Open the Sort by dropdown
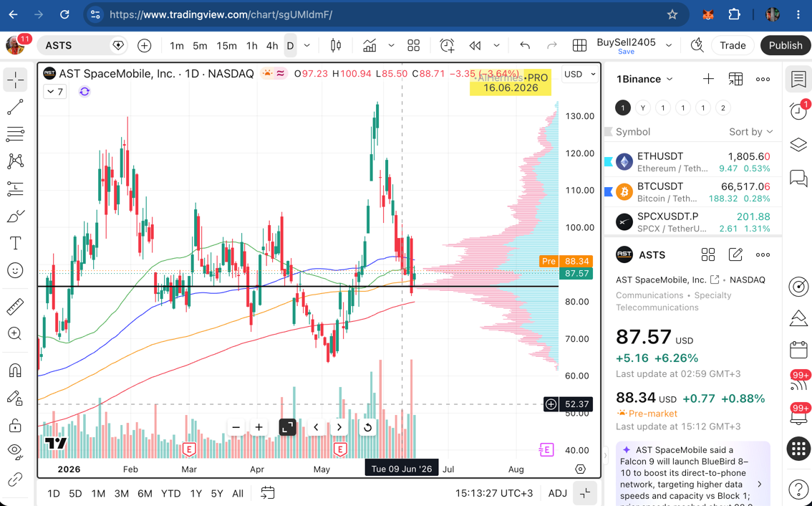This screenshot has width=812, height=506. pyautogui.click(x=750, y=132)
